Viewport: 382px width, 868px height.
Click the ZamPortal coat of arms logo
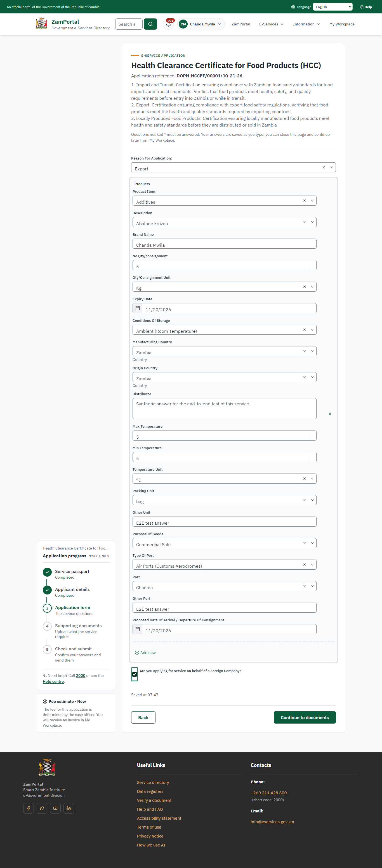41,23
